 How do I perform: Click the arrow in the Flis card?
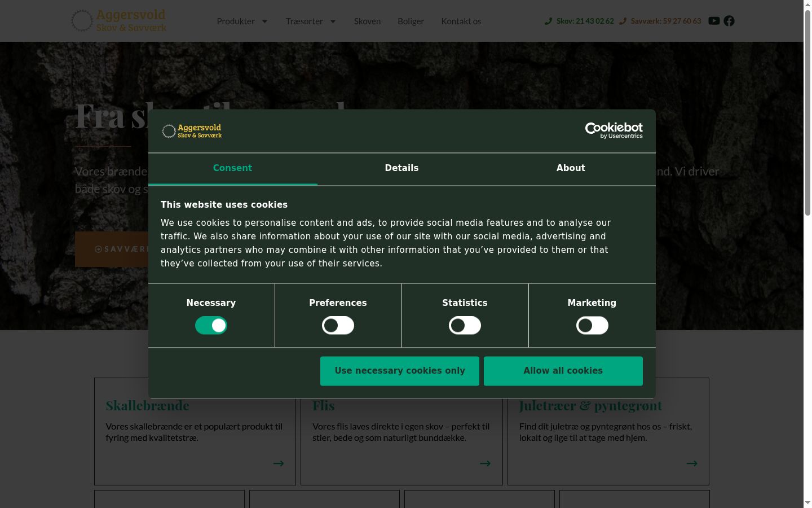click(485, 463)
